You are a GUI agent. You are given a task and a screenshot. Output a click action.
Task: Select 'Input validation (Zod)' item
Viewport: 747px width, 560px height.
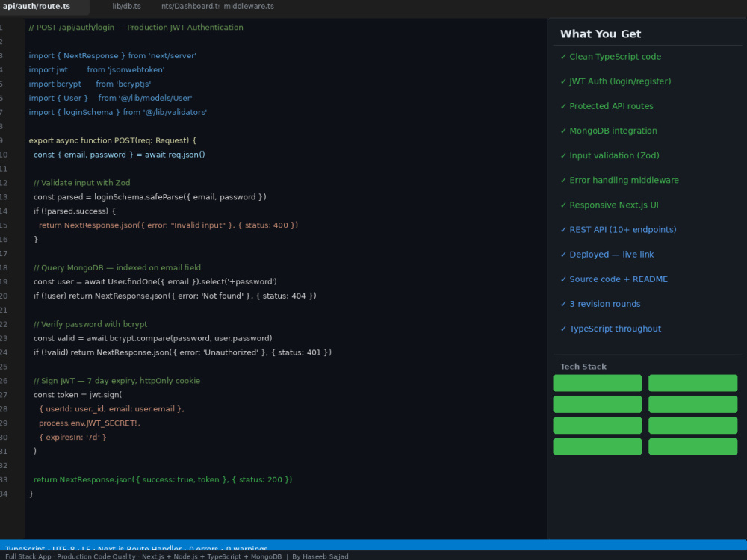(x=610, y=156)
